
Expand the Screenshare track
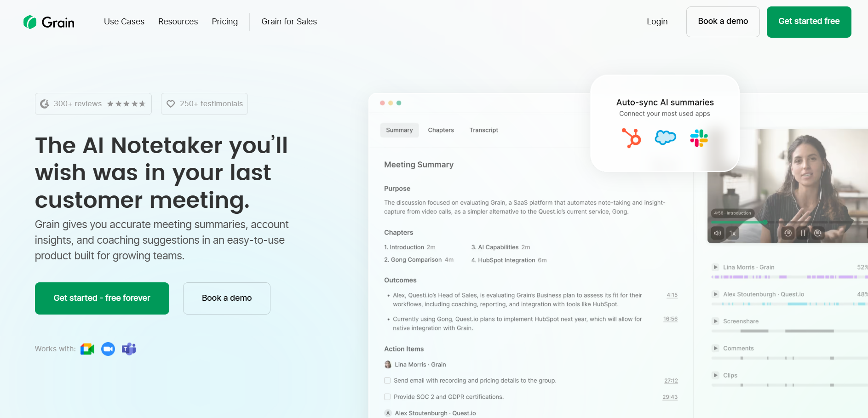coord(715,321)
